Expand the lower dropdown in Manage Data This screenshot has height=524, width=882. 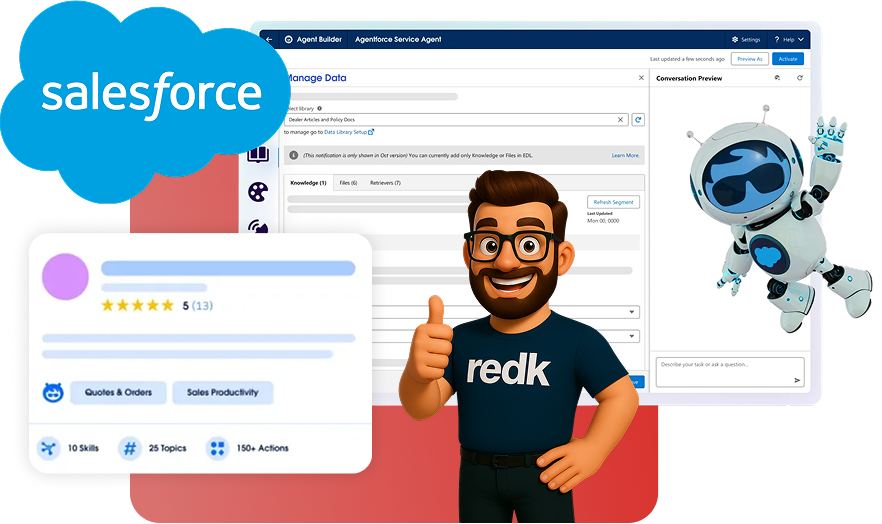tap(632, 336)
